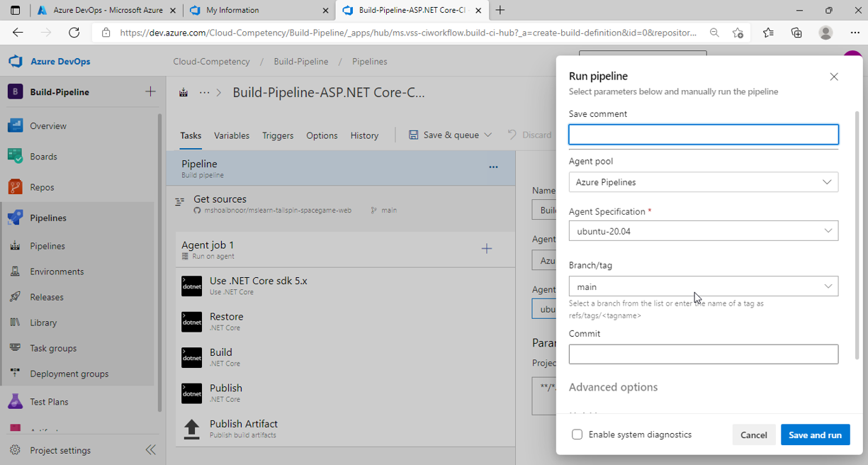Switch to Triggers tab
Image resolution: width=868 pixels, height=465 pixels.
278,135
